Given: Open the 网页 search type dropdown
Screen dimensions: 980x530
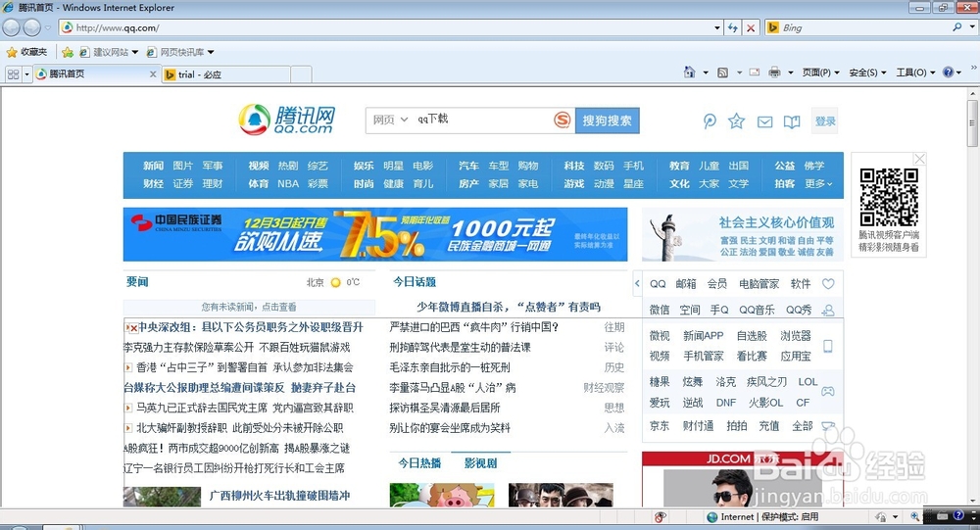Looking at the screenshot, I should [x=390, y=120].
